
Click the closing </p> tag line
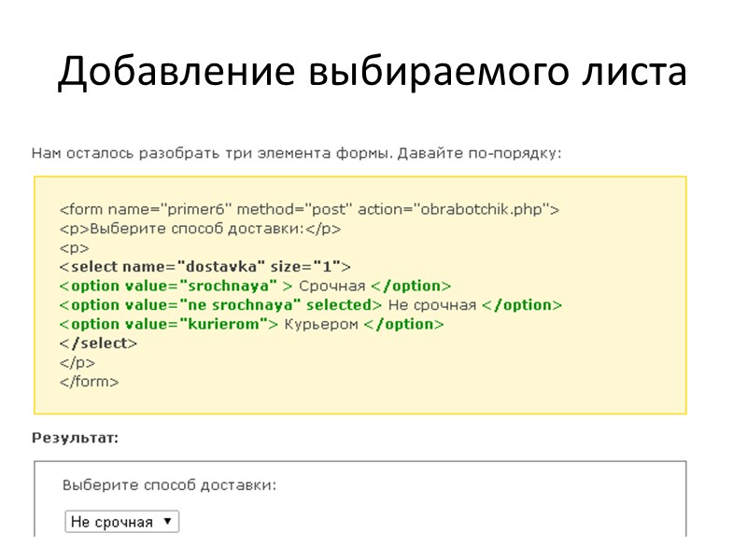tap(78, 362)
